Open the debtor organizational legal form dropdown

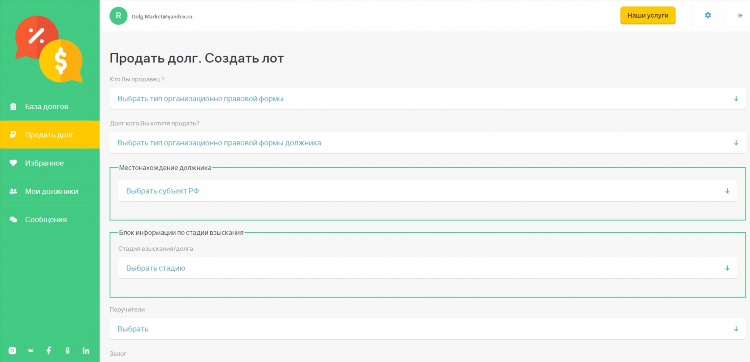428,143
